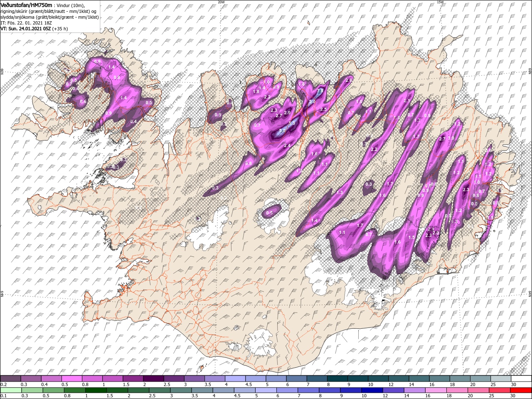Image resolution: width=532 pixels, height=399 pixels.
Task: Click the 0.2 label in snow legend
Action: [3, 385]
